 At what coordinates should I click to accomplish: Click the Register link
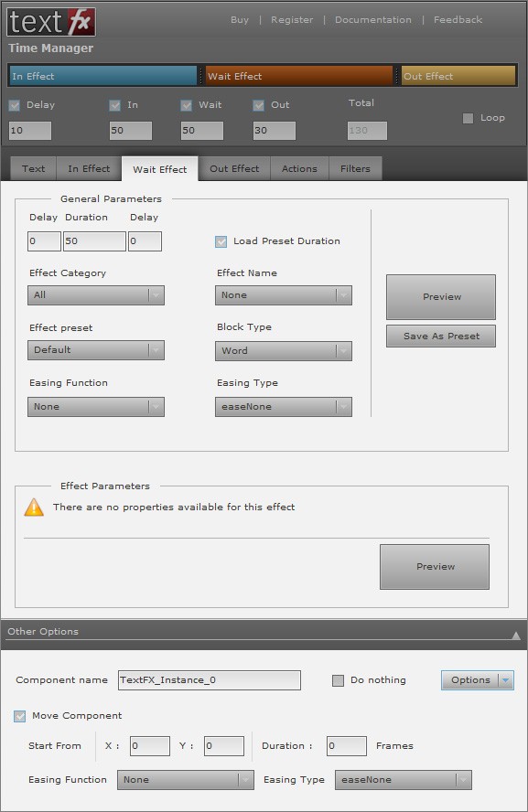(x=292, y=20)
